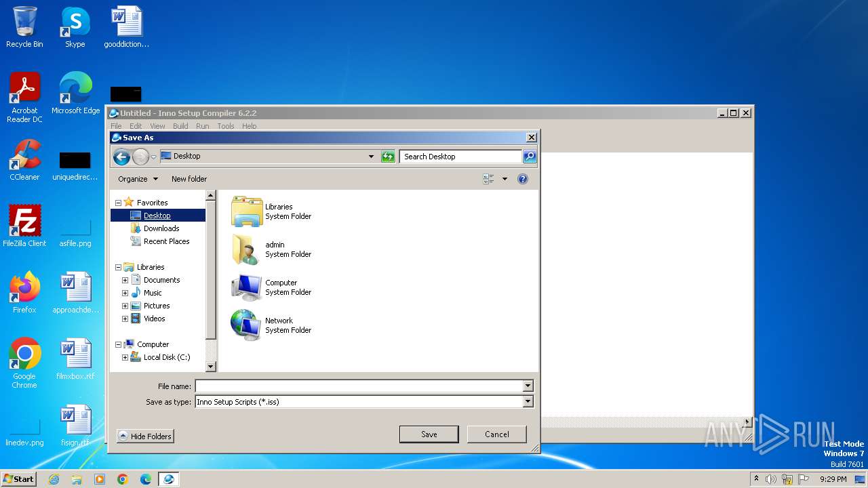Open the recent pages dropdown arrow

point(153,157)
